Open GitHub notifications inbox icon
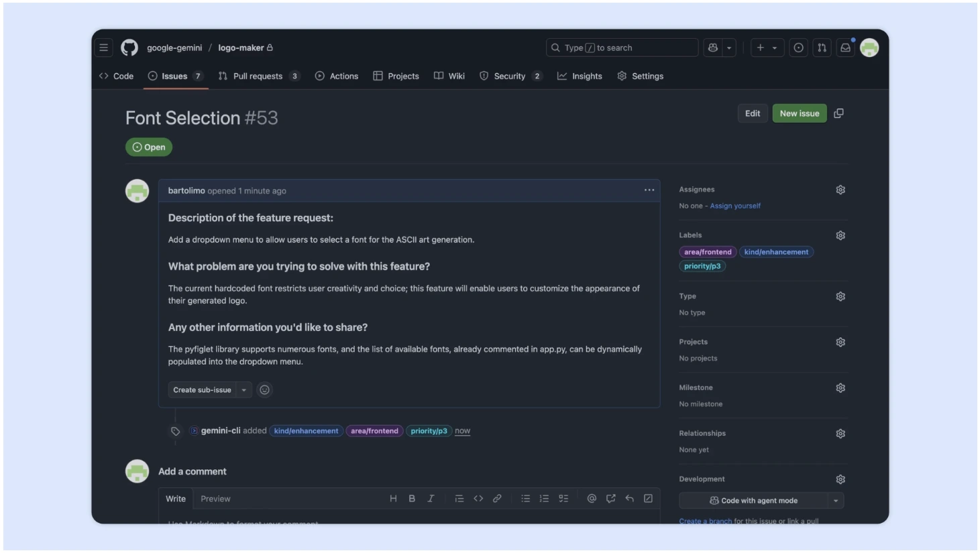The width and height of the screenshot is (980, 553). 846,48
